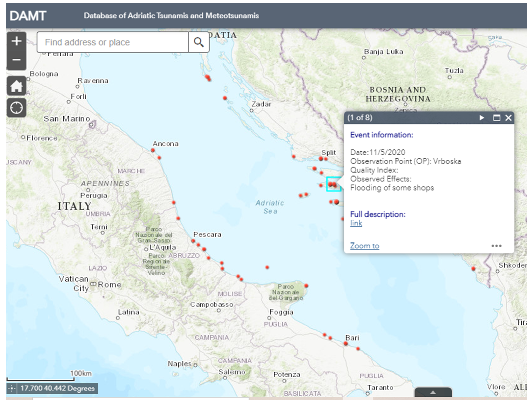Toggle the map coordinates crosshair icon

click(12, 389)
